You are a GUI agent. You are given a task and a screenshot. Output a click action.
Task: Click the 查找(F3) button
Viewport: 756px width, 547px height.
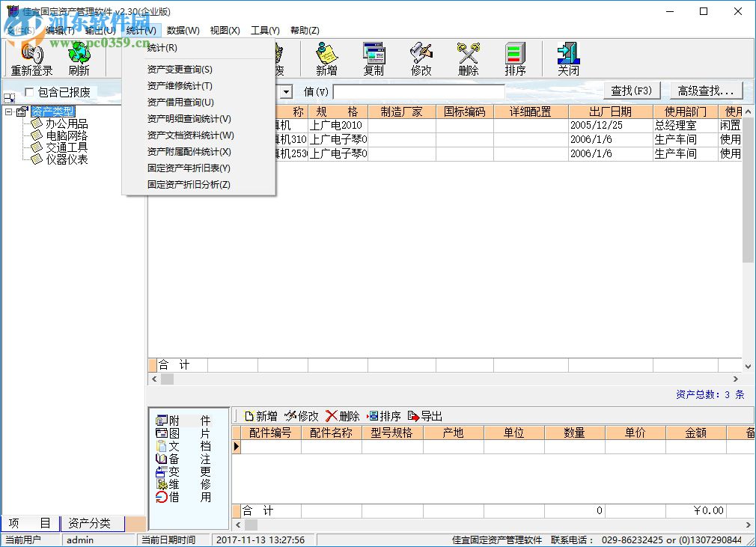click(631, 90)
